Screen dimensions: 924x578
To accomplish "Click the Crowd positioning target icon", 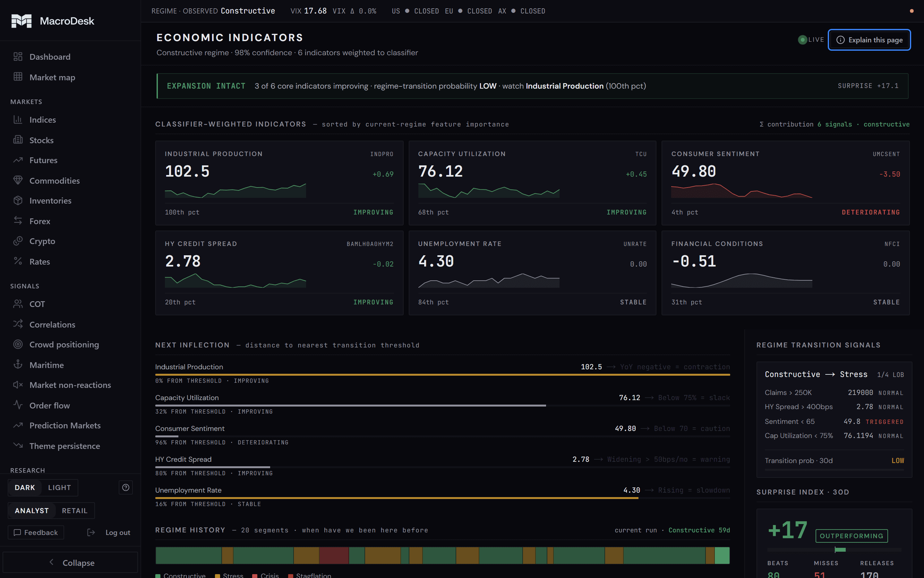I will pos(18,345).
